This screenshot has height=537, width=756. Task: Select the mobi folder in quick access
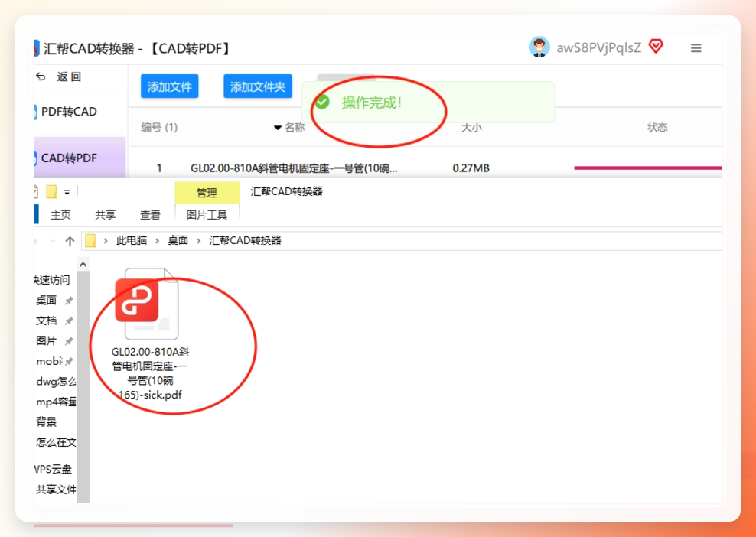(x=49, y=361)
